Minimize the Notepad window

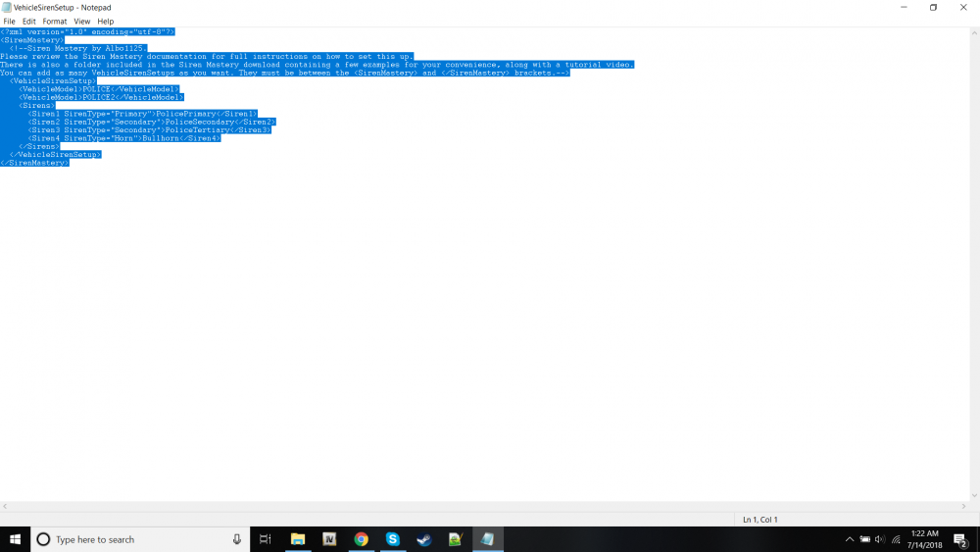click(x=904, y=8)
